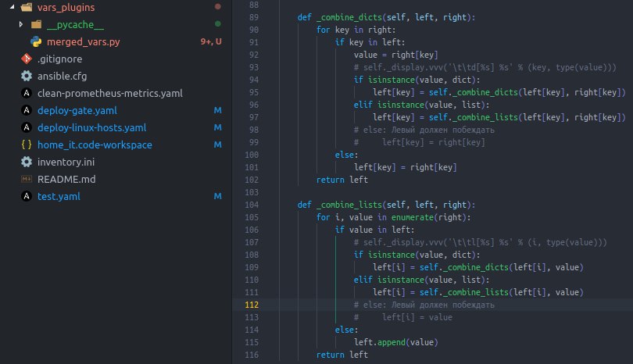Open clean-prometheus-metrics.yaml

(x=110, y=93)
